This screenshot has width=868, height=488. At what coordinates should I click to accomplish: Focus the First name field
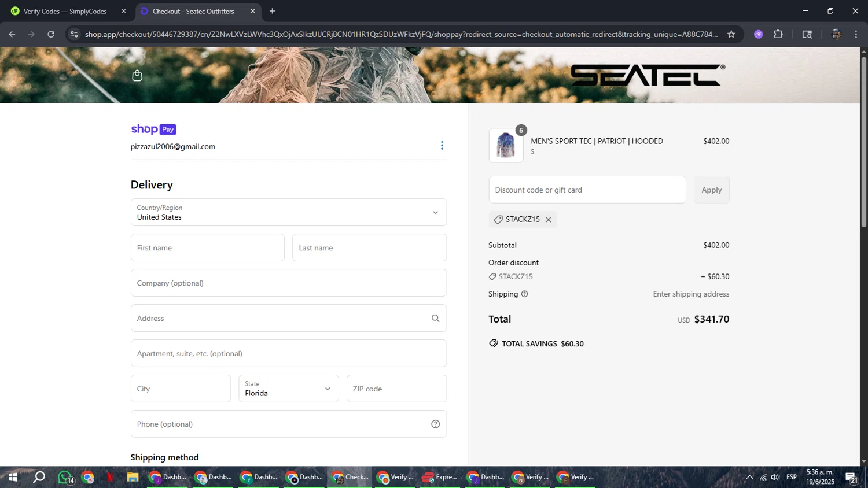208,247
